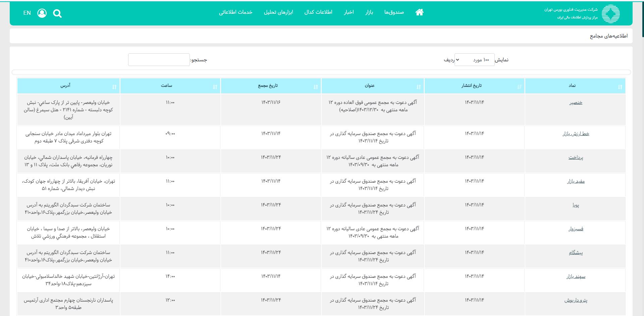
Task: Select time ۱۲:۰۰ in پترو داریوش row
Action: click(x=170, y=300)
